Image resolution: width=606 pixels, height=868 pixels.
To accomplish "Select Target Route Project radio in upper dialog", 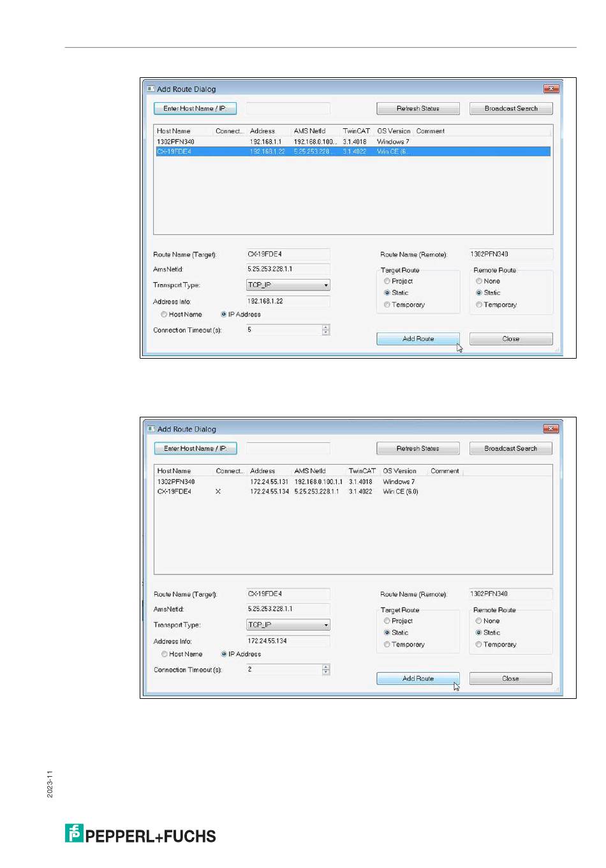I will click(x=387, y=281).
